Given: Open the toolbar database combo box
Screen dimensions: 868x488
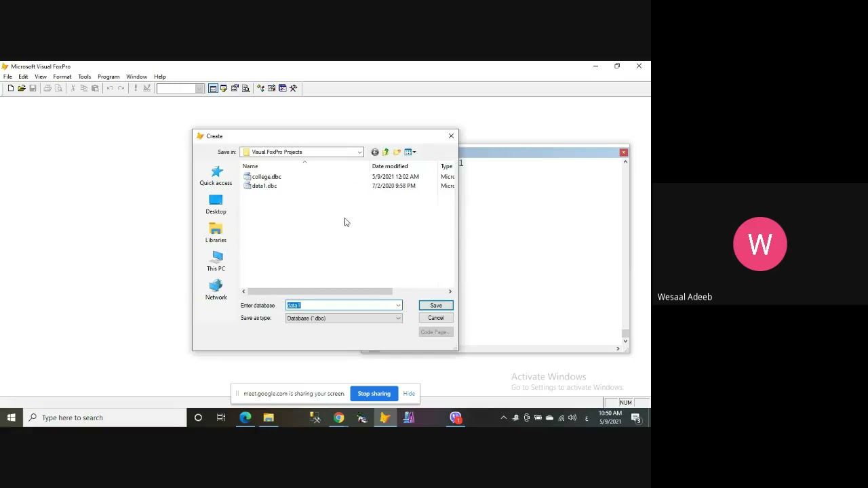Looking at the screenshot, I should tap(180, 88).
